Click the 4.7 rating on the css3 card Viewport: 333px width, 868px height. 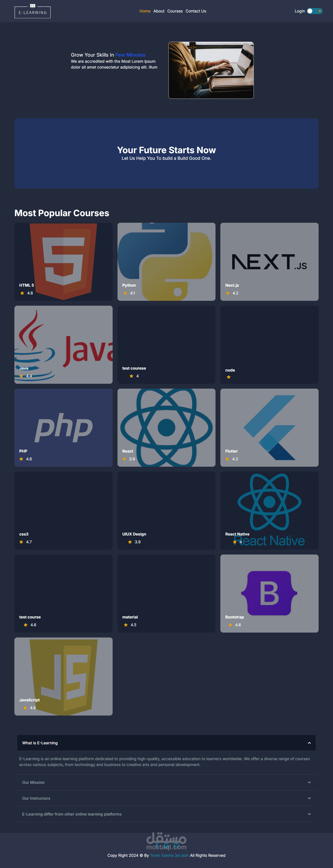point(29,542)
